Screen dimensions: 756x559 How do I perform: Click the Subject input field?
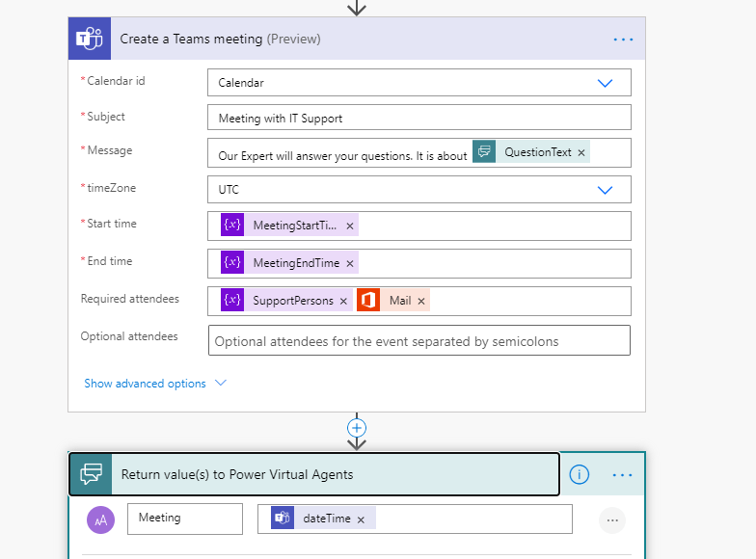pyautogui.click(x=418, y=118)
